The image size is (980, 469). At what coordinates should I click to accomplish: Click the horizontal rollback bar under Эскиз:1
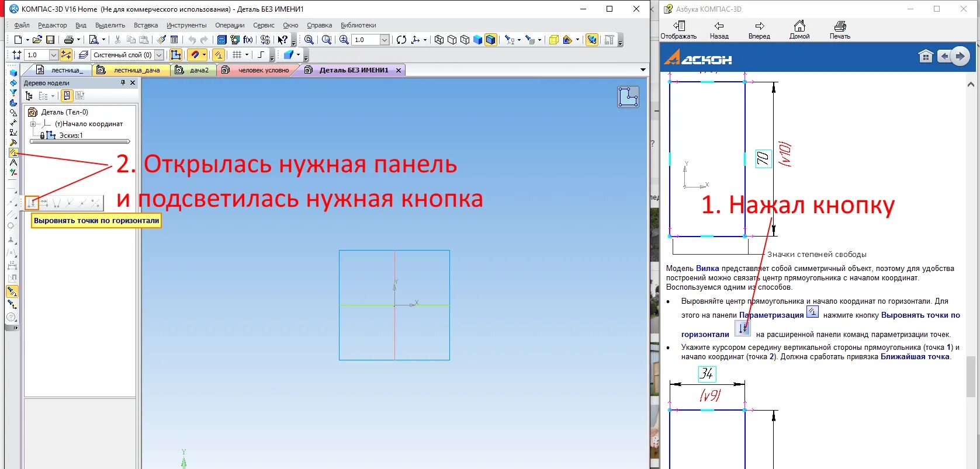80,141
